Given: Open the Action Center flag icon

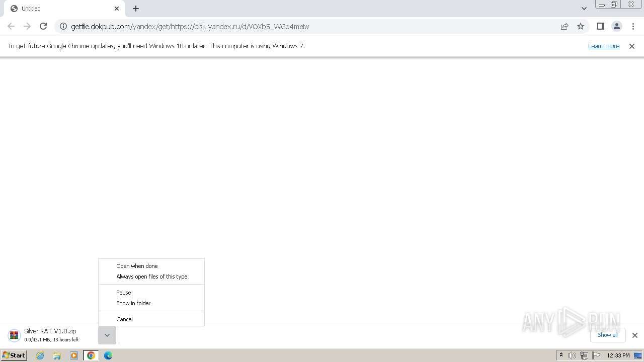Looking at the screenshot, I should [x=596, y=355].
